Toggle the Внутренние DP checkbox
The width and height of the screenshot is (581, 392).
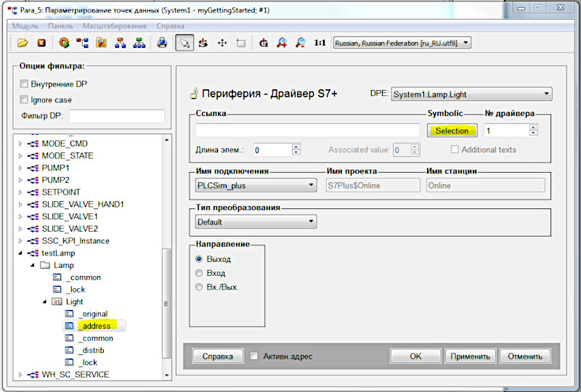coord(24,83)
